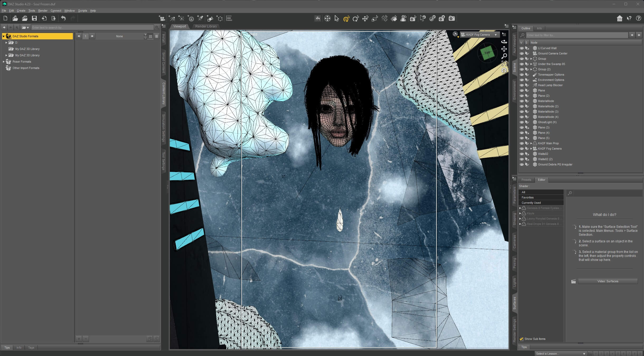Click the Create New Camera icon

162,18
